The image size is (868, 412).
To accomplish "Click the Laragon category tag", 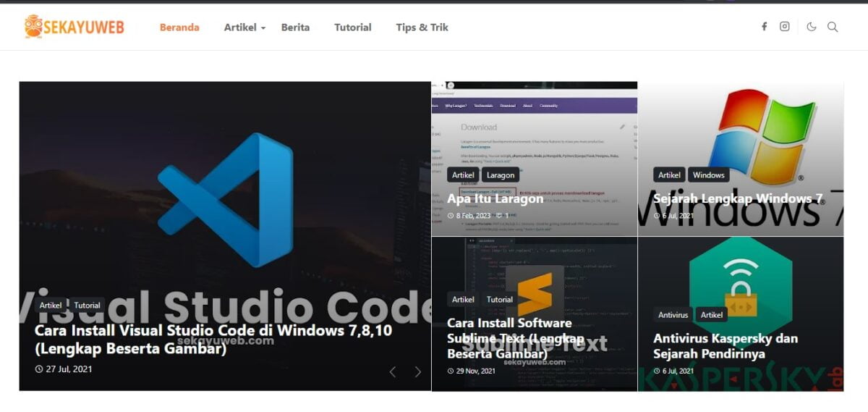I will pos(501,175).
